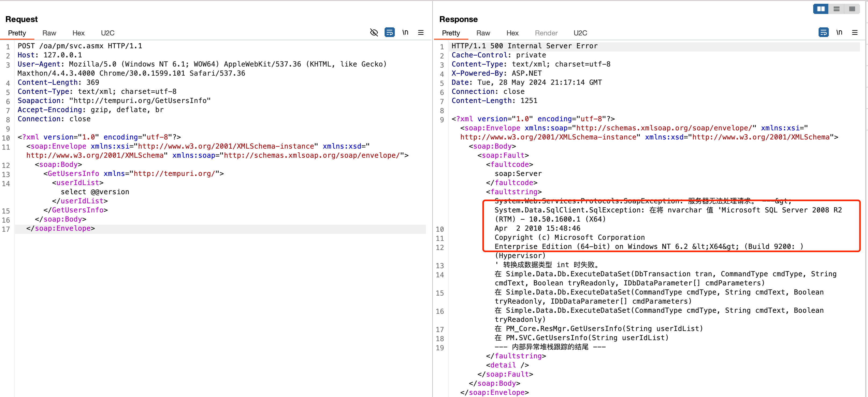
Task: Click 'select @@version' payload text
Action: (95, 192)
